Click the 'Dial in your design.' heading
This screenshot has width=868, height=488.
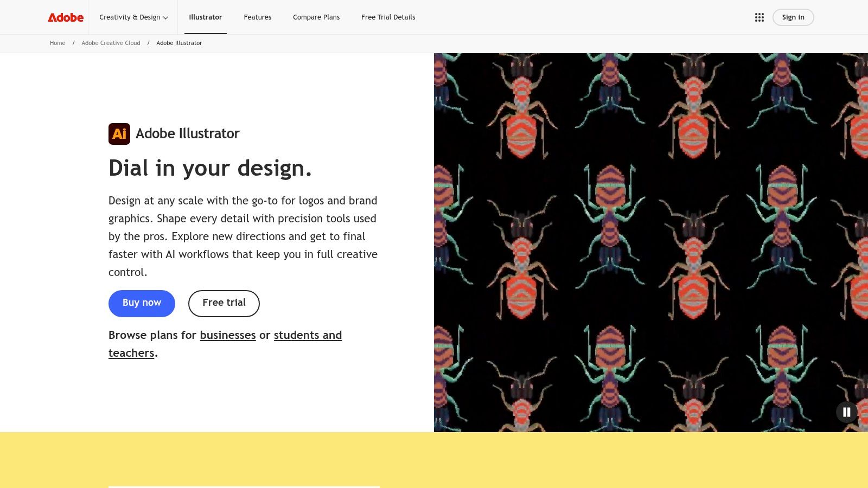(210, 168)
